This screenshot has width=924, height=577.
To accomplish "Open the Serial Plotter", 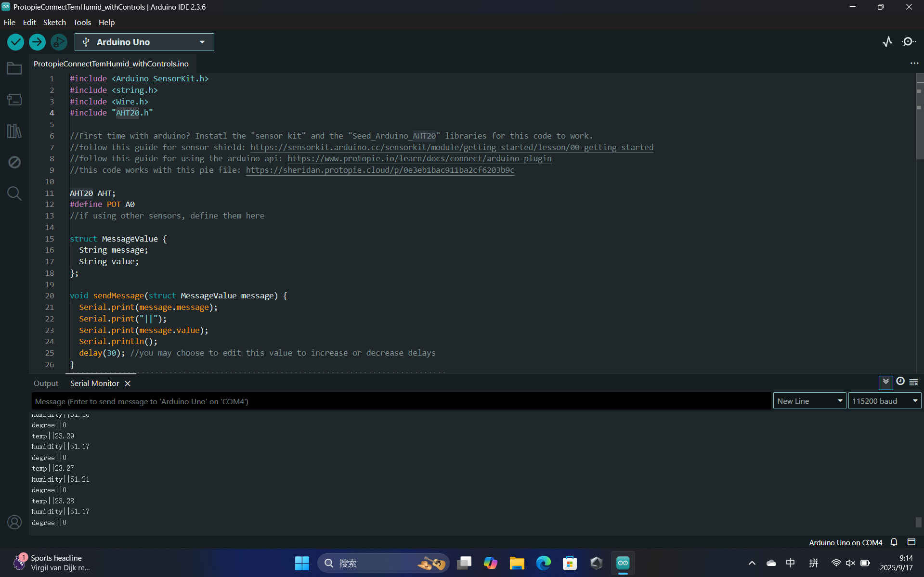I will click(887, 42).
